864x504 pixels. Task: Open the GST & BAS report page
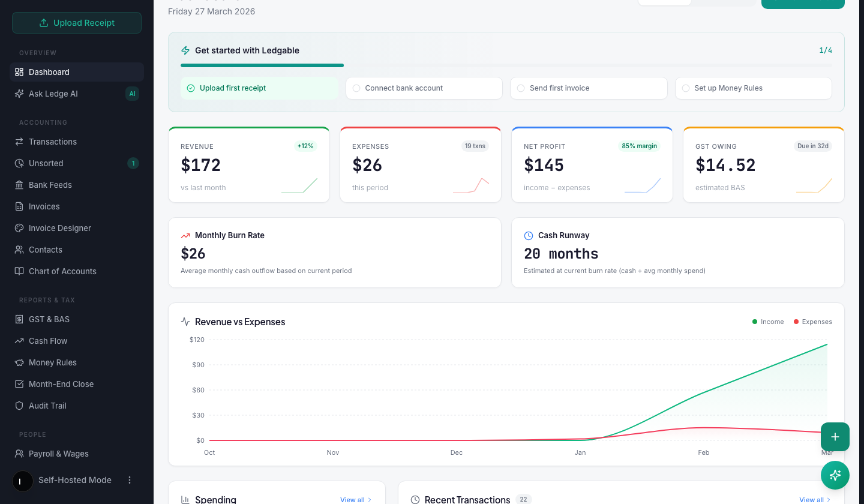click(49, 319)
